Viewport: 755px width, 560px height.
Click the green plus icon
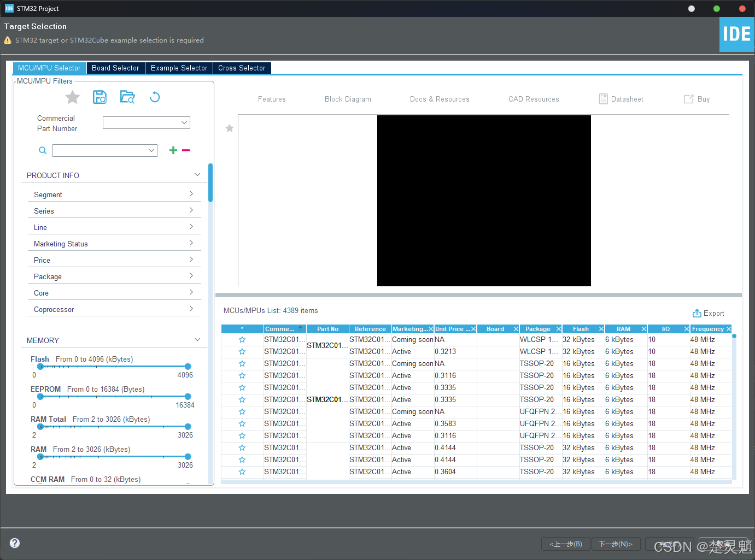tap(173, 150)
